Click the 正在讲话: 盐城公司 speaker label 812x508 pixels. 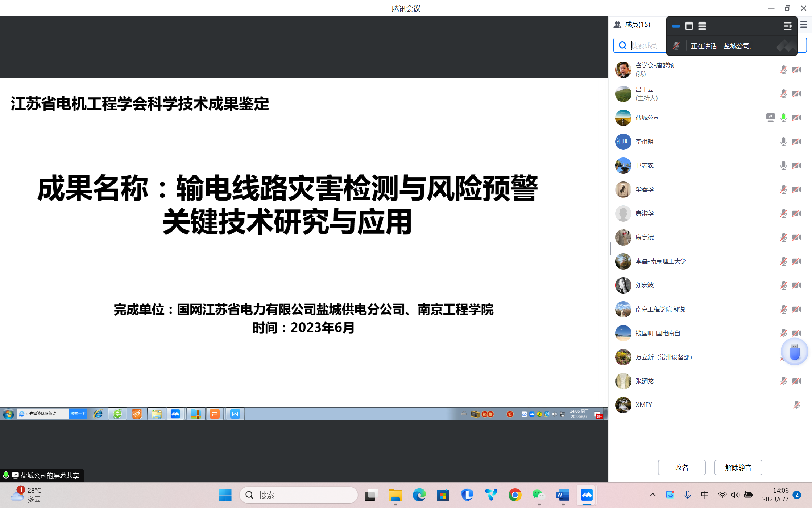[721, 46]
